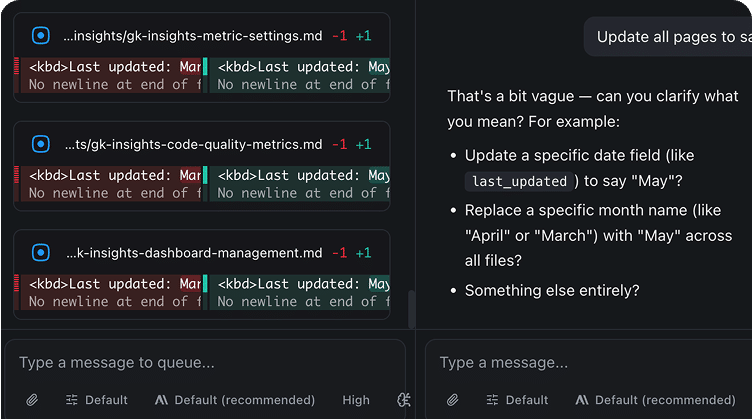The width and height of the screenshot is (752, 420).
Task: Focus the 'Type a message...' input field
Action: coord(590,362)
